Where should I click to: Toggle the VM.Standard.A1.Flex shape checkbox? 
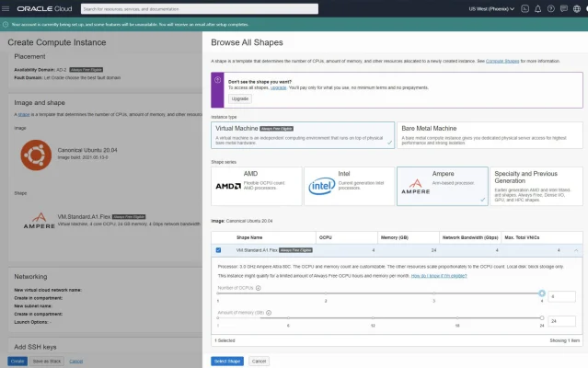click(218, 250)
